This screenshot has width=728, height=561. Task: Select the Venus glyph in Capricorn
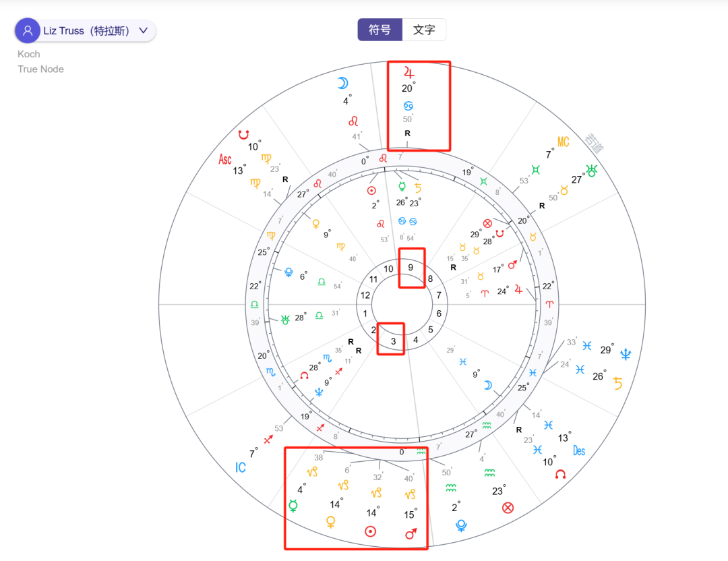click(x=332, y=523)
